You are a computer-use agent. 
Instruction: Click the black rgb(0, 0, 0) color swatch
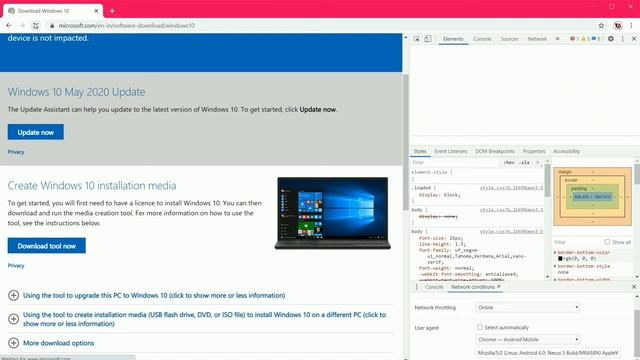[560, 258]
